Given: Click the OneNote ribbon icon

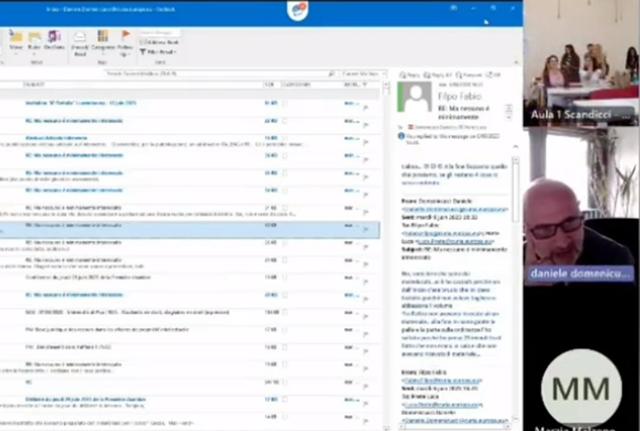Looking at the screenshot, I should pyautogui.click(x=54, y=41).
